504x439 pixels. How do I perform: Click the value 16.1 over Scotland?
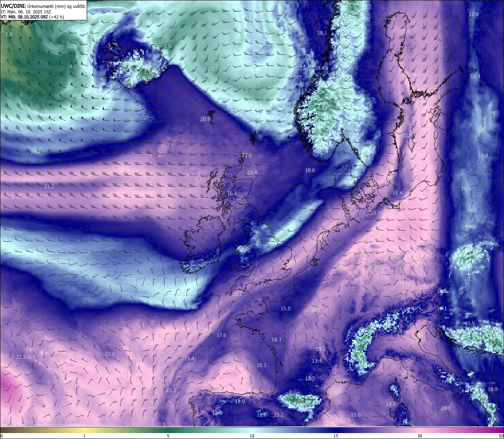232,193
